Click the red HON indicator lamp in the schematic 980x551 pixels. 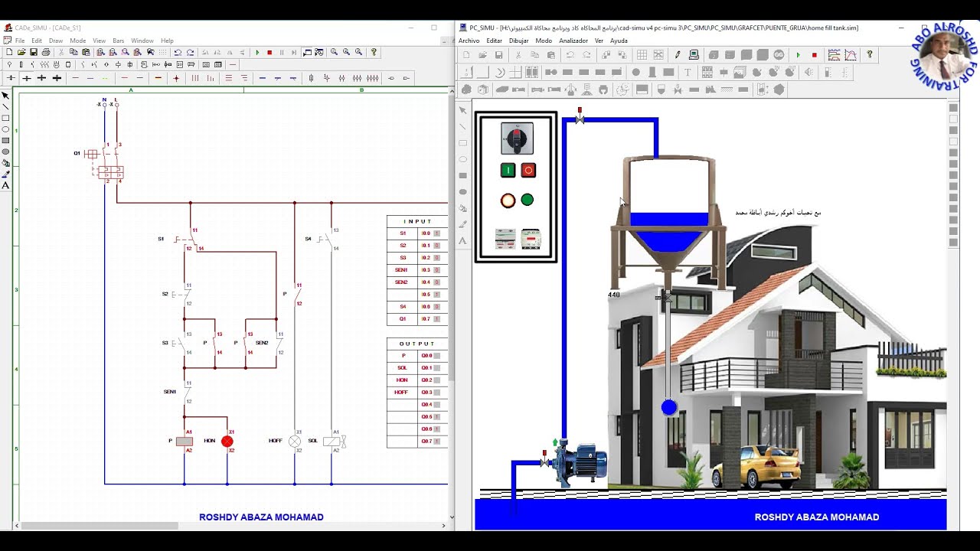pyautogui.click(x=227, y=442)
